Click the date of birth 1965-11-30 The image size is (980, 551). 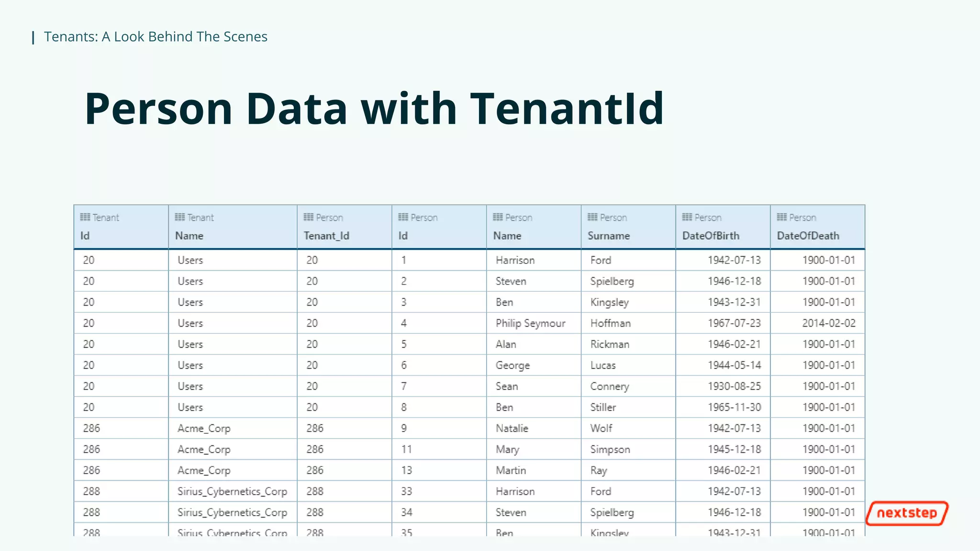pos(734,408)
